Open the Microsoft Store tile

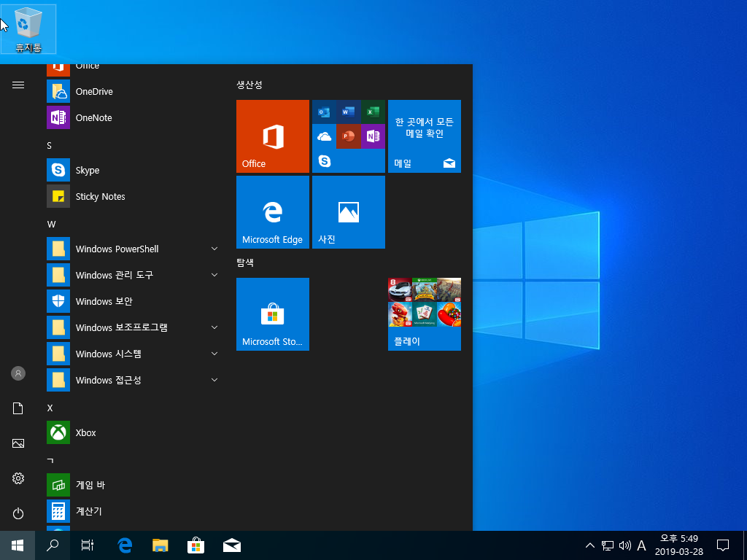273,314
